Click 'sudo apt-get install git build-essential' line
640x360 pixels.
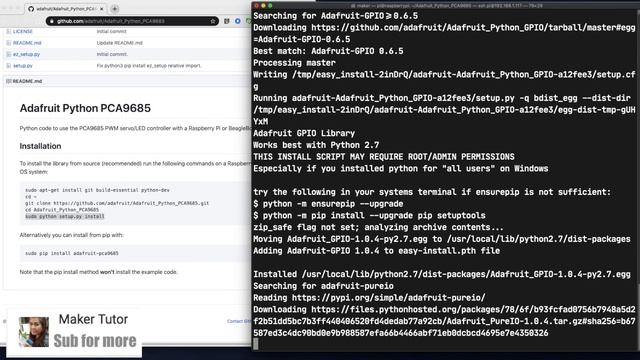pos(97,190)
